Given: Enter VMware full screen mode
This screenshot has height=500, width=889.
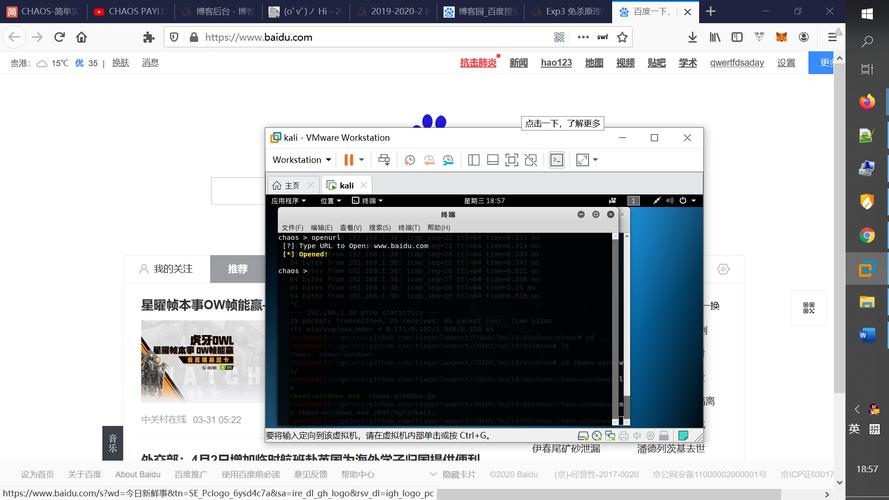Looking at the screenshot, I should [511, 160].
